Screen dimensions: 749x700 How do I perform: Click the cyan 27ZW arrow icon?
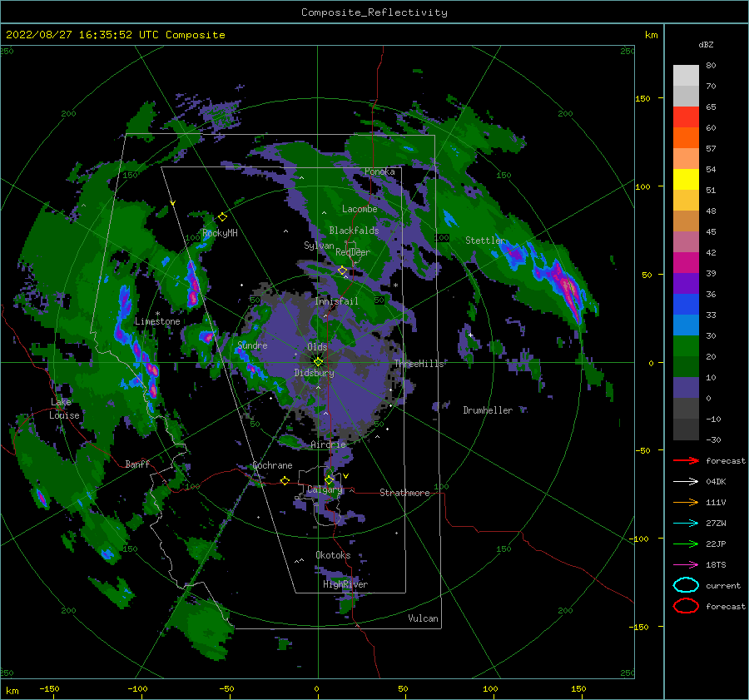(686, 524)
